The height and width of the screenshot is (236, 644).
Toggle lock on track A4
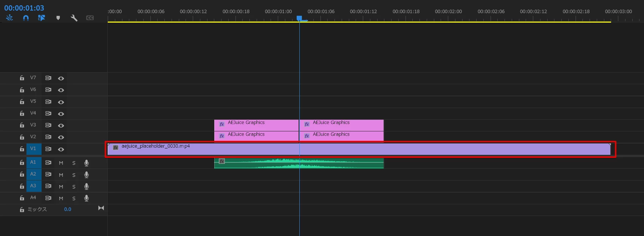pos(22,198)
